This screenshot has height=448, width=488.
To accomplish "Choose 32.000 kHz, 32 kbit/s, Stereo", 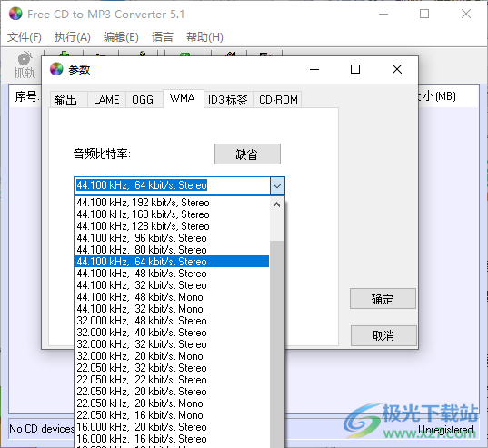I will (x=172, y=344).
